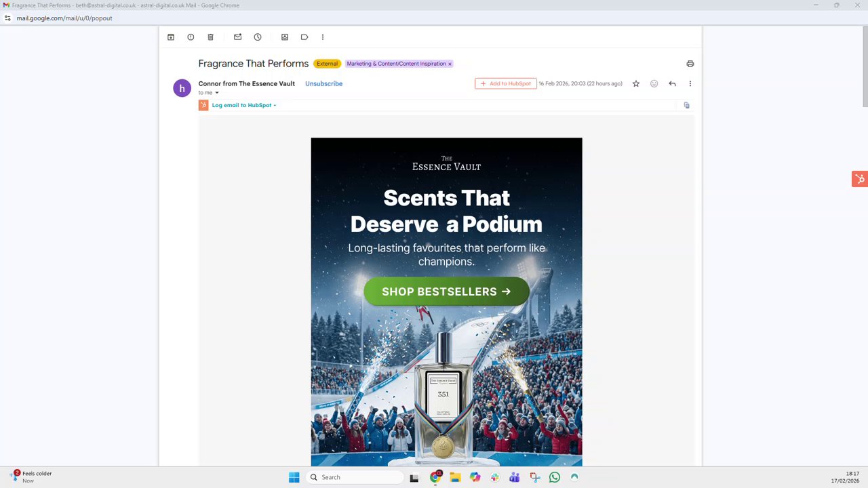The image size is (868, 488).
Task: Open Snipping Tool from taskbar
Action: (535, 477)
